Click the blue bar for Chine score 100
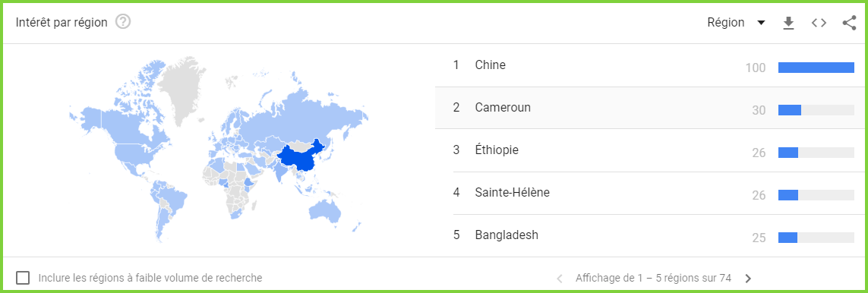Image resolution: width=868 pixels, height=293 pixels. pos(816,68)
